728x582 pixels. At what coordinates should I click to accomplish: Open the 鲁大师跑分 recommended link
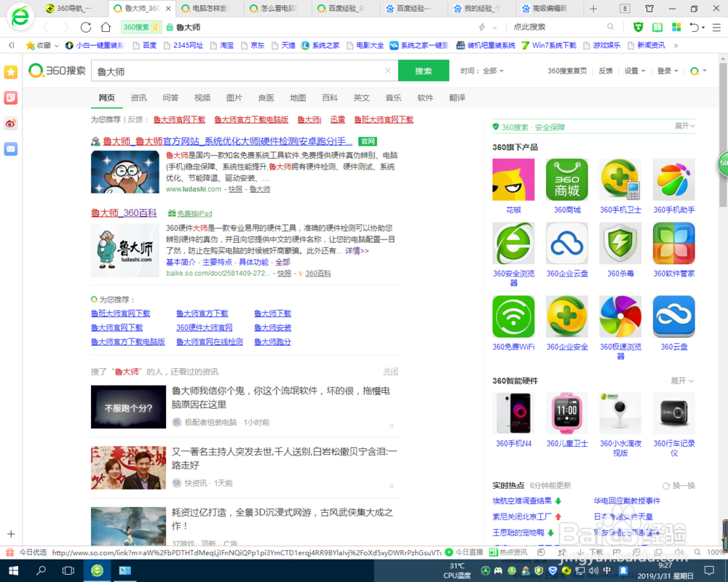[x=272, y=342]
